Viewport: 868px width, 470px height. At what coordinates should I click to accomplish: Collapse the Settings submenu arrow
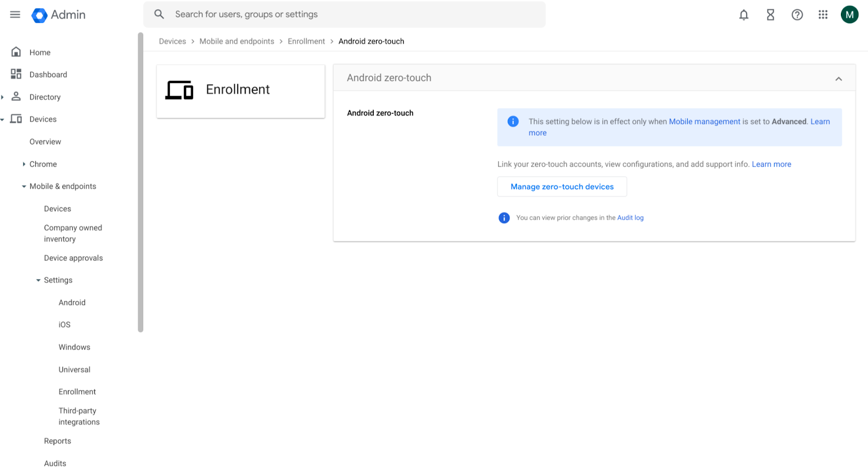click(x=39, y=281)
